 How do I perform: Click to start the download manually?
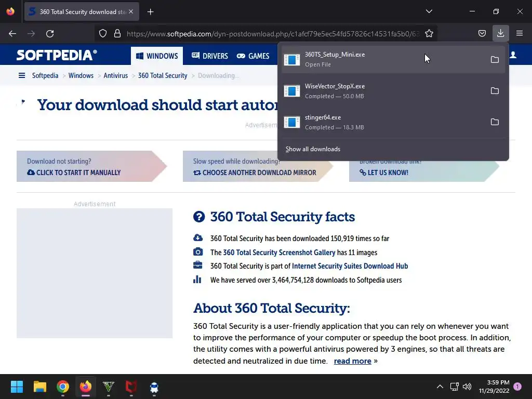[x=91, y=166]
